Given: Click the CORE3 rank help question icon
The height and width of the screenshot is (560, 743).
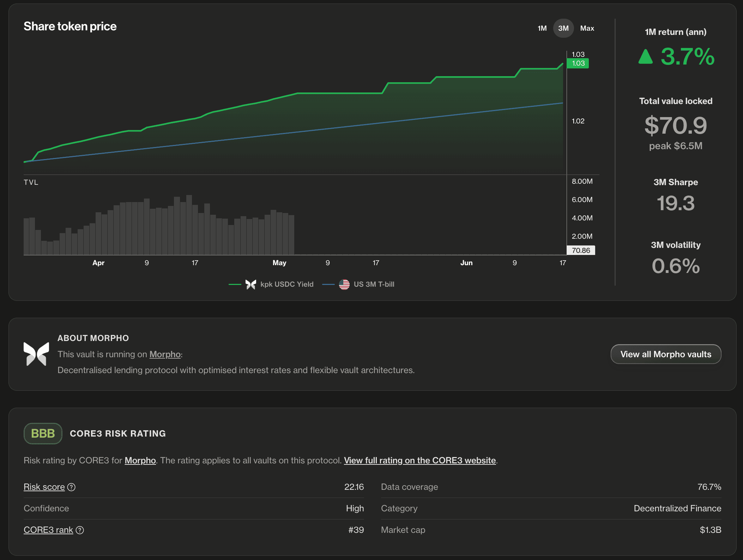Looking at the screenshot, I should [x=80, y=530].
